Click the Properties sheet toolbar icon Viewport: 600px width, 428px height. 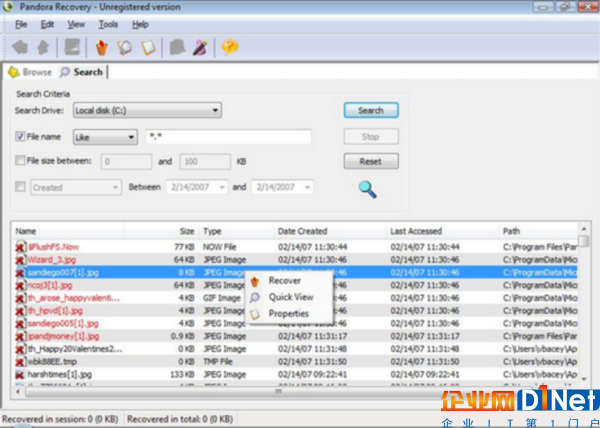tap(148, 47)
